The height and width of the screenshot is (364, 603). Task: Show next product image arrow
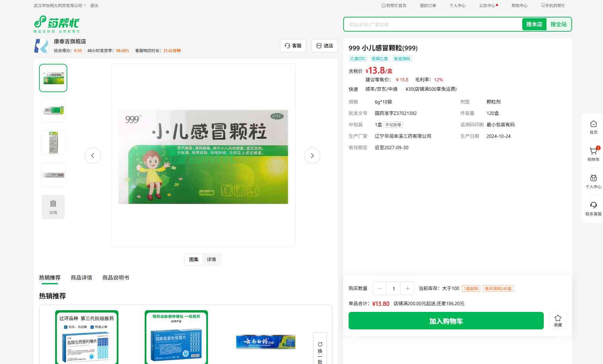(312, 156)
